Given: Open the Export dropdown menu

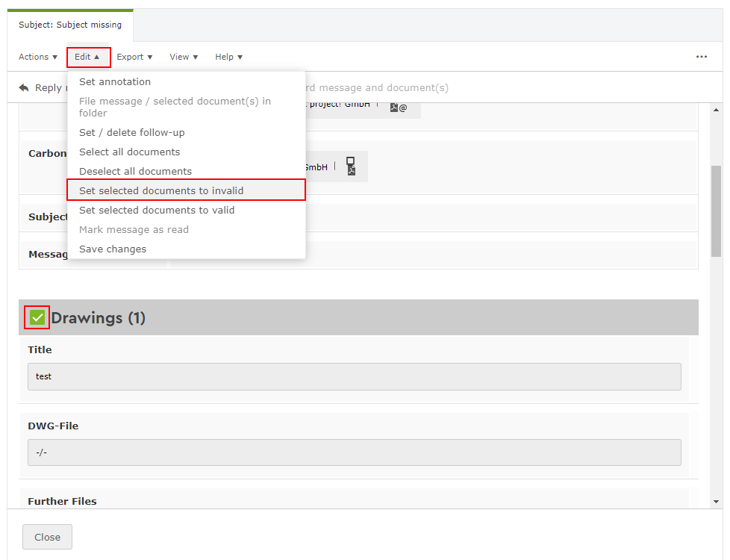Looking at the screenshot, I should pyautogui.click(x=134, y=57).
